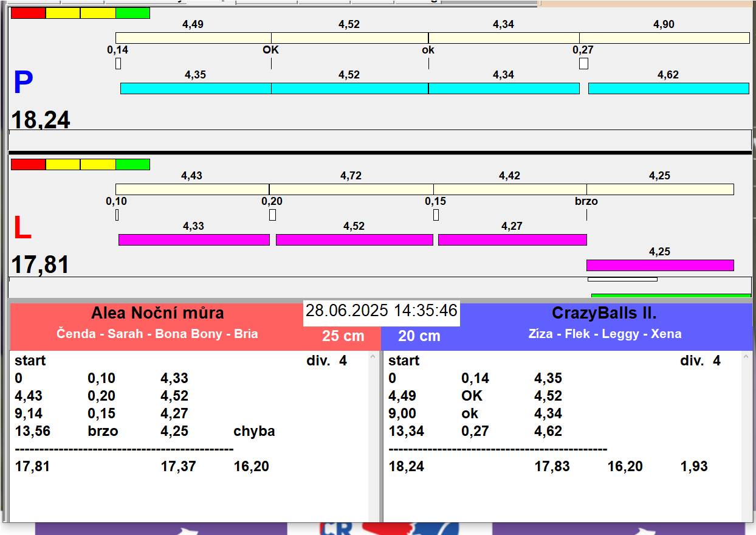
Task: Select the row starting with 9,00
Action: pyautogui.click(x=475, y=413)
